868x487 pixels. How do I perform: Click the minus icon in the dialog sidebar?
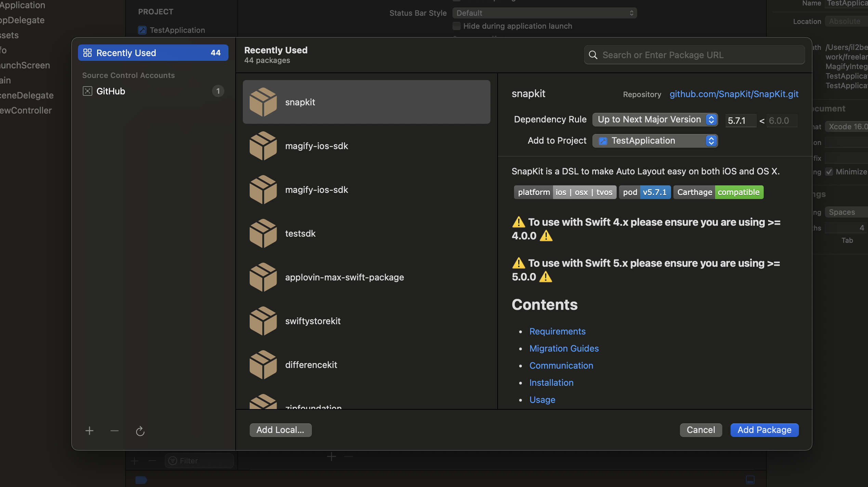click(x=115, y=431)
